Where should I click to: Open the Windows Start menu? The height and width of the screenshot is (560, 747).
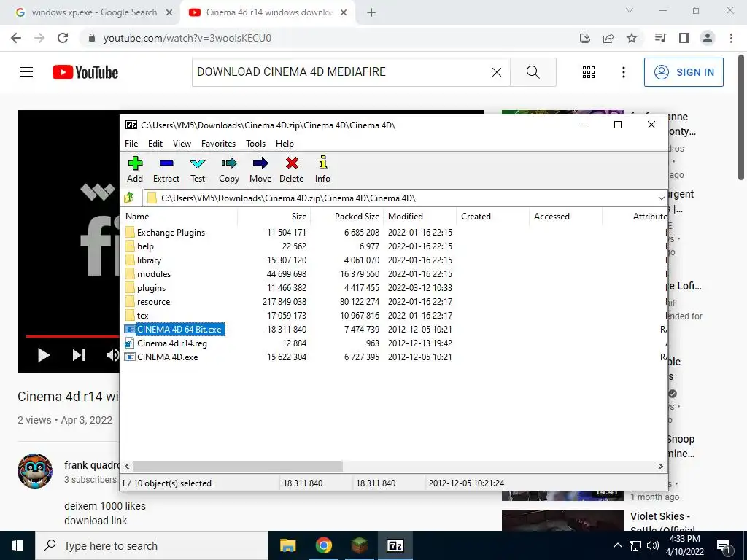18,545
